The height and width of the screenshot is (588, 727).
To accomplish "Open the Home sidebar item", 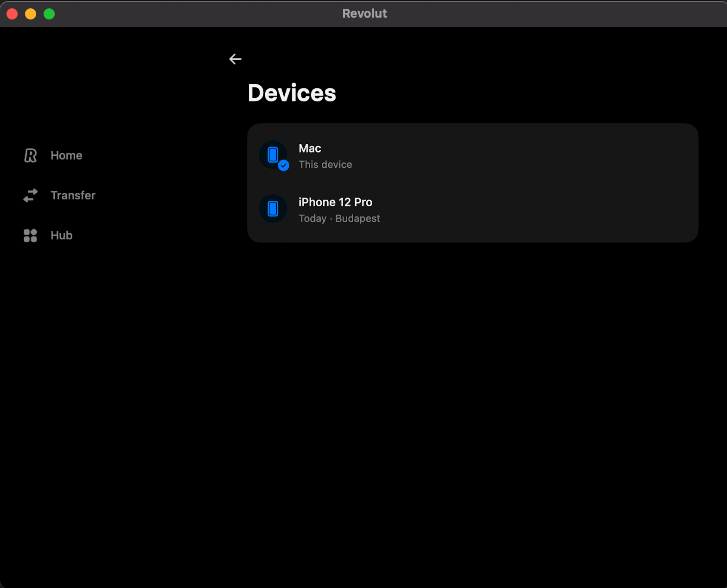I will tap(53, 155).
